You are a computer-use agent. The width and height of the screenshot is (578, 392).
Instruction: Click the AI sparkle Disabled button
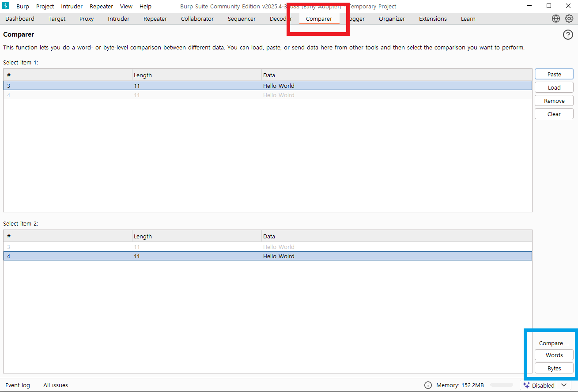pos(539,385)
